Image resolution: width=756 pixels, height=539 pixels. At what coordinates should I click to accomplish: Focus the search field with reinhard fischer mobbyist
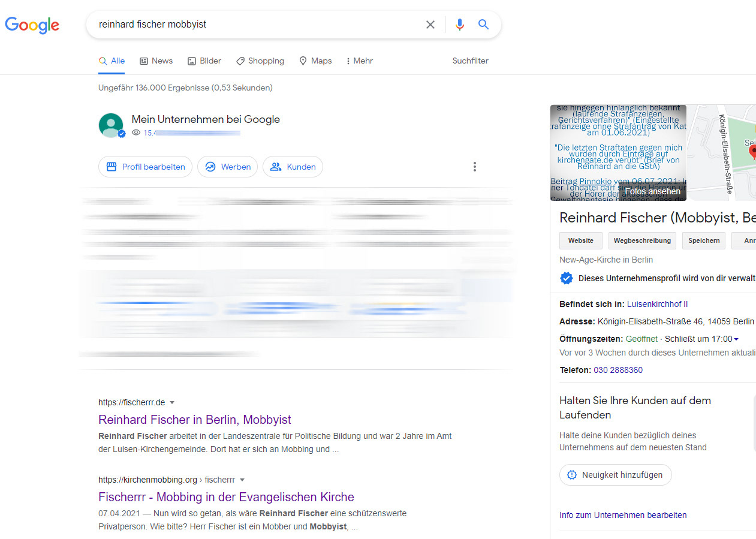[258, 25]
